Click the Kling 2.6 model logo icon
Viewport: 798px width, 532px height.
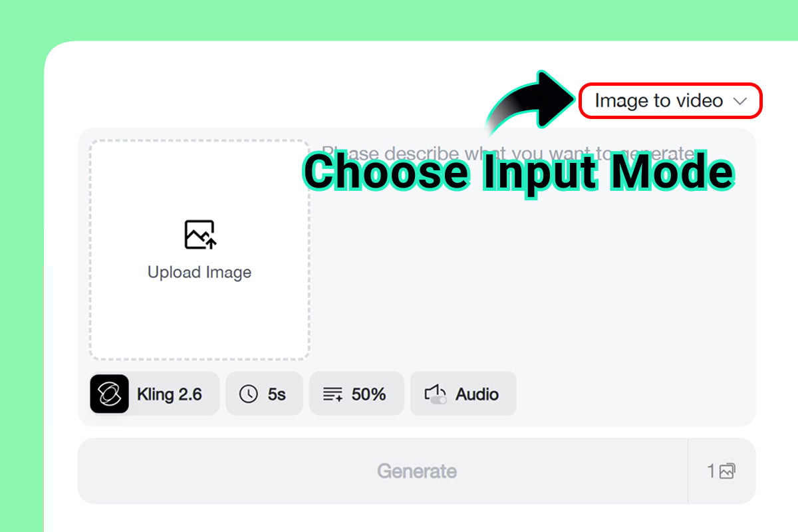click(x=108, y=394)
